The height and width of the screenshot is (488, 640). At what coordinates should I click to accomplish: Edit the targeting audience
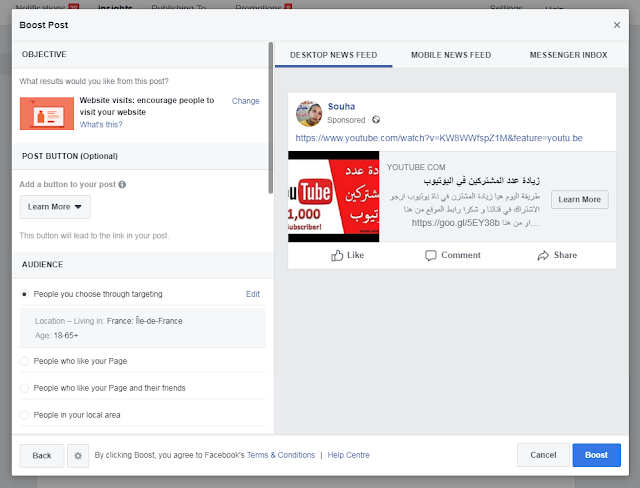(x=253, y=294)
